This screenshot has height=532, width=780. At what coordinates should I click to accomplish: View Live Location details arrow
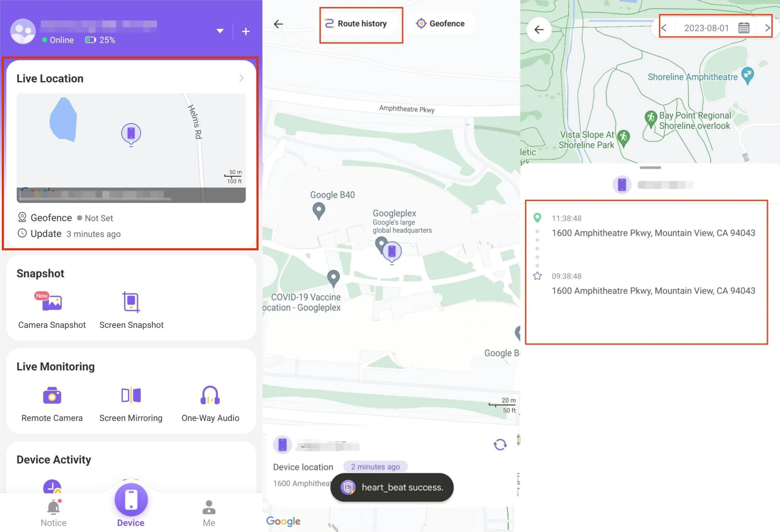tap(241, 78)
